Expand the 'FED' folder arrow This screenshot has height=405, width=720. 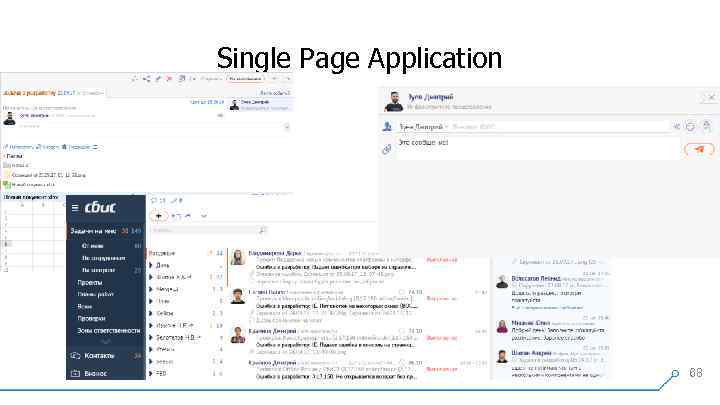pos(151,374)
